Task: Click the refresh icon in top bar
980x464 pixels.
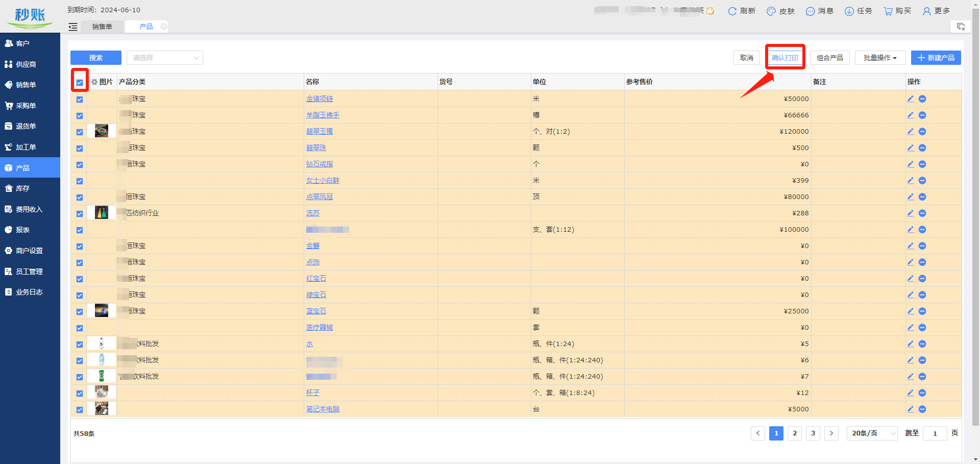Action: pyautogui.click(x=732, y=11)
